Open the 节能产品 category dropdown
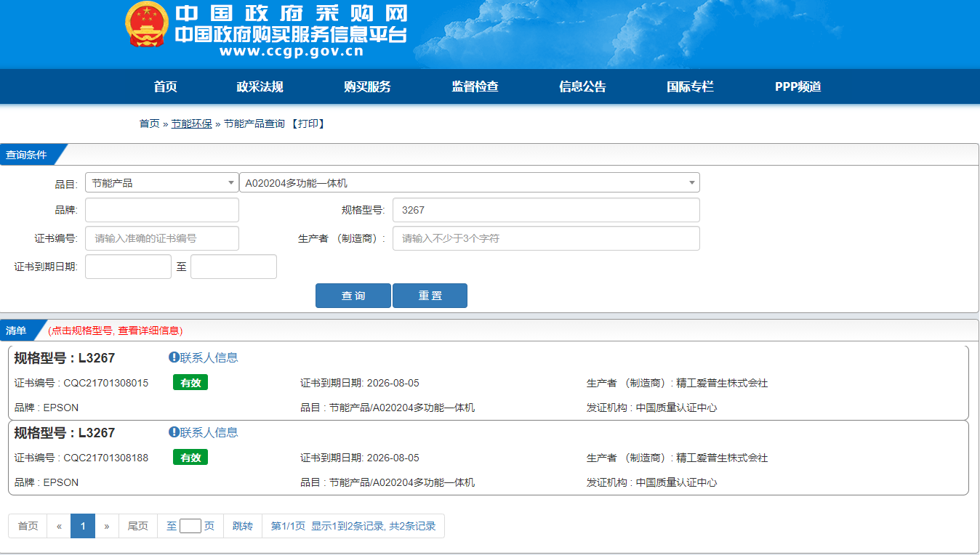Screen dimensions: 980x555 point(161,183)
